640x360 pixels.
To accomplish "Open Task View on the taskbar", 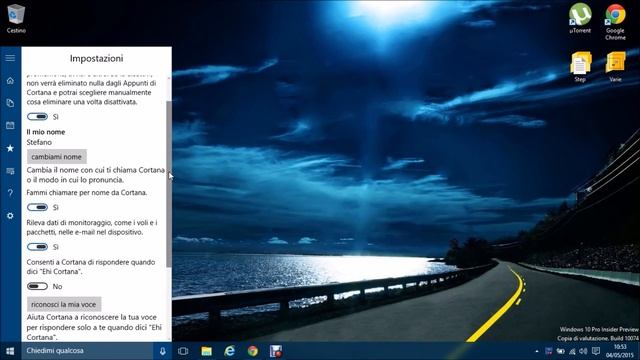I will click(183, 351).
